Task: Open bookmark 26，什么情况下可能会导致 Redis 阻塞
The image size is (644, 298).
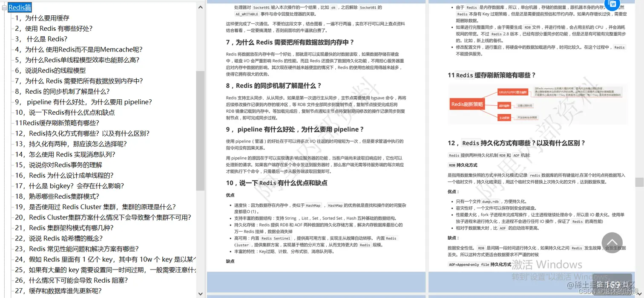Action: click(x=71, y=280)
